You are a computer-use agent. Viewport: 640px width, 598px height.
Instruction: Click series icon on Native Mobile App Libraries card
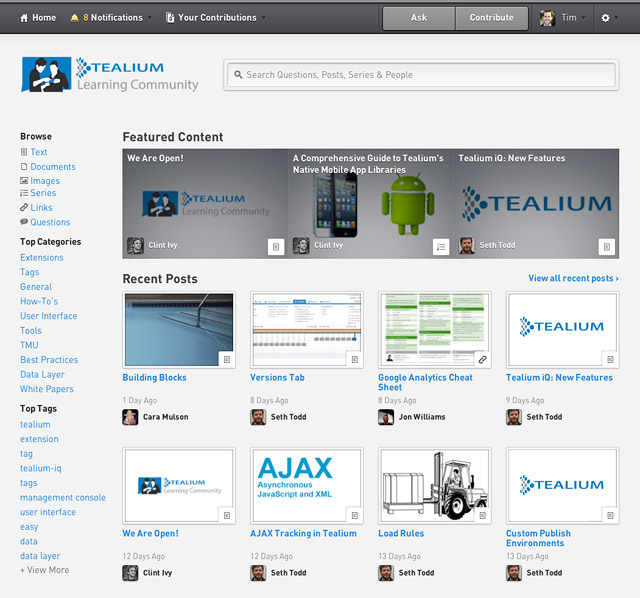click(x=441, y=247)
